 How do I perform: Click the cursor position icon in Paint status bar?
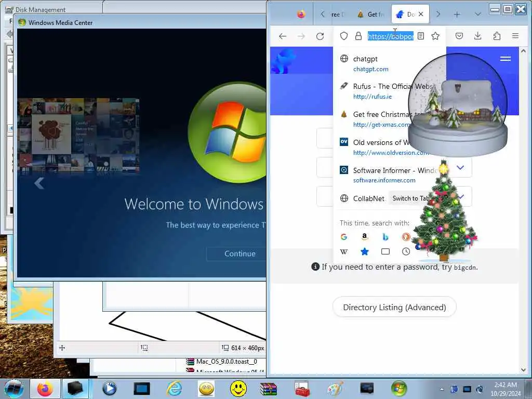62,348
